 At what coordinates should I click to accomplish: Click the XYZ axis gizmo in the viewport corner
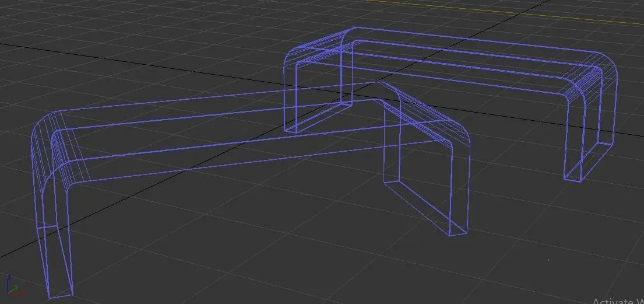pos(15,286)
